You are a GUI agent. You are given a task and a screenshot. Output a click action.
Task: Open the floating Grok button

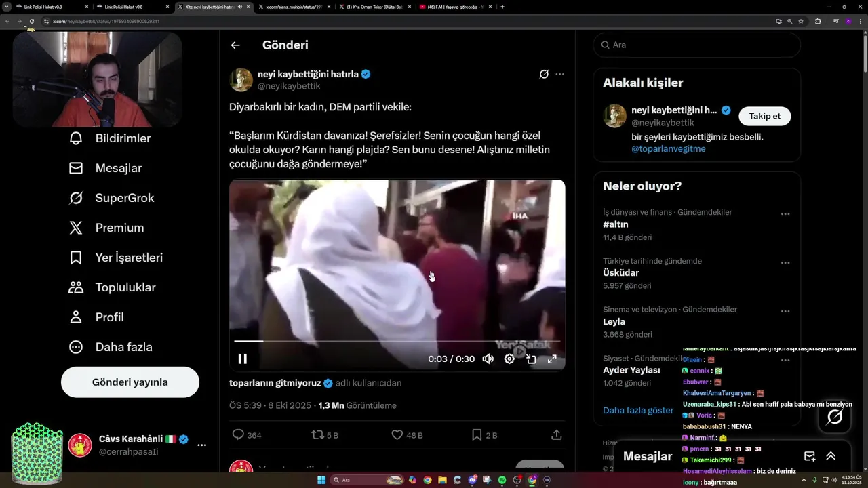click(x=835, y=417)
